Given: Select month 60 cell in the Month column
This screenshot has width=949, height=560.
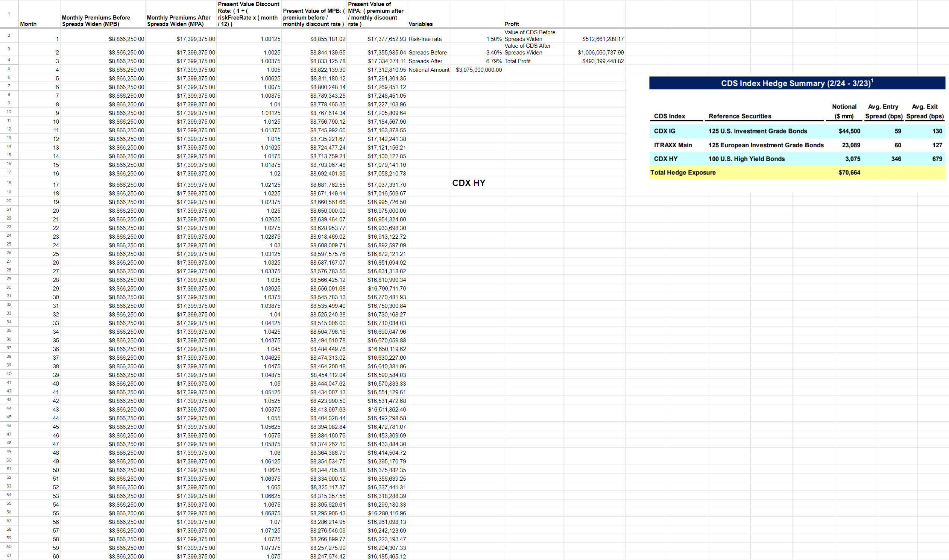Looking at the screenshot, I should [x=39, y=556].
